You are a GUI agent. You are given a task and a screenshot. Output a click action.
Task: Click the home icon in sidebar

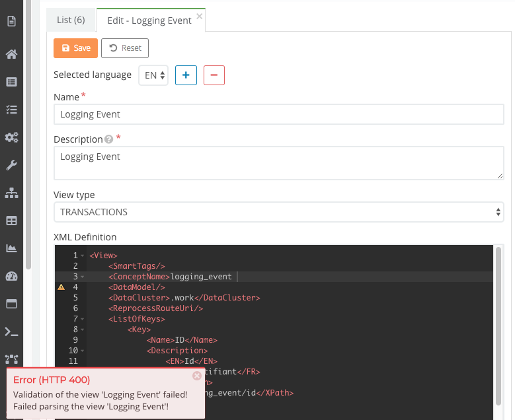tap(11, 54)
